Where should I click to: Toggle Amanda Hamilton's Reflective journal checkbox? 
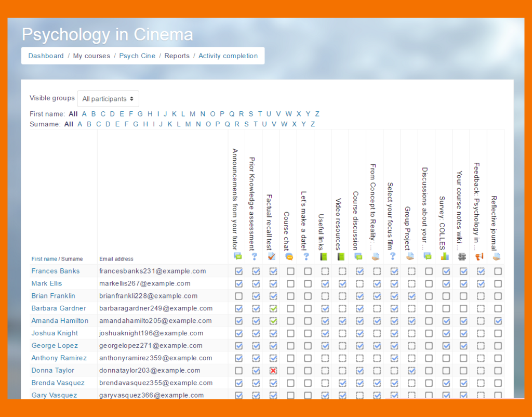coord(498,321)
